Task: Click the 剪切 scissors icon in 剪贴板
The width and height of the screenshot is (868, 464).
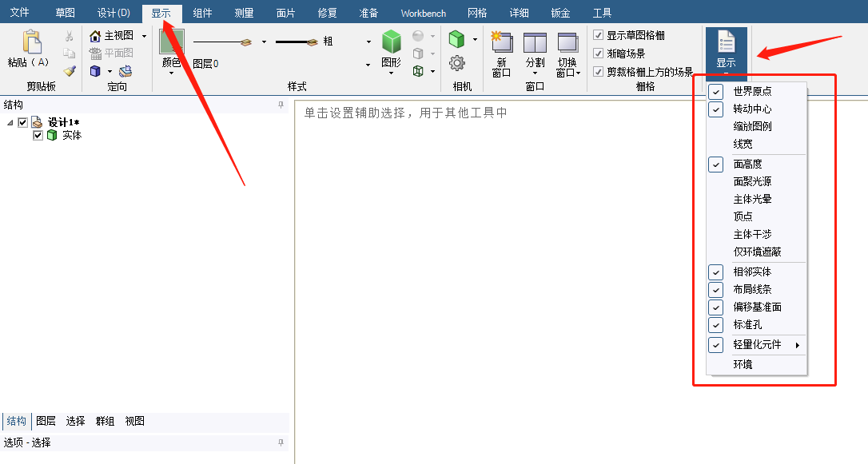Action: pyautogui.click(x=70, y=36)
